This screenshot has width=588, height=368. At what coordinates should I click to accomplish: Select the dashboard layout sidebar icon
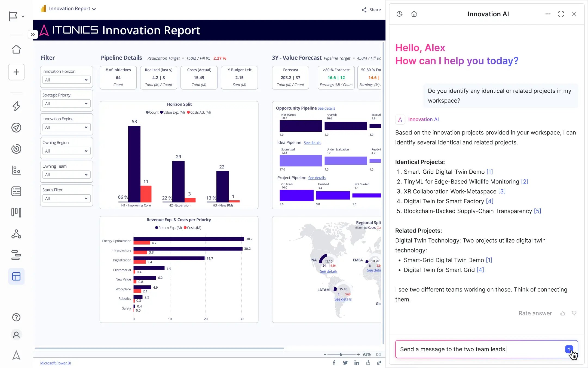(16, 276)
